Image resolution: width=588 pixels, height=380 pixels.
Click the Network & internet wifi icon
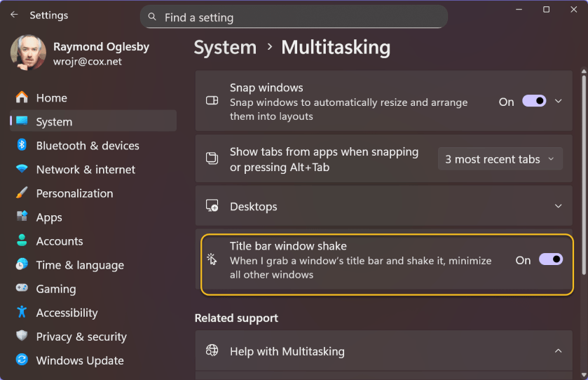(22, 169)
